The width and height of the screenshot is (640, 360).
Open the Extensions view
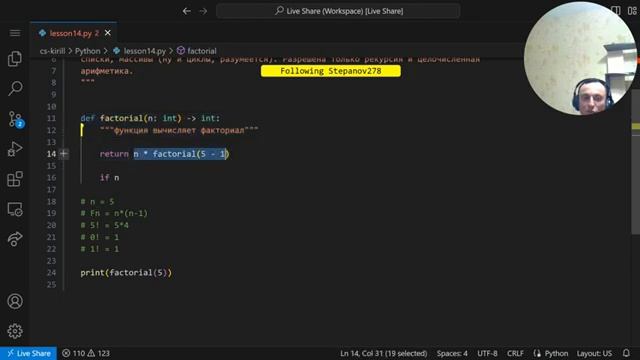[x=15, y=179]
